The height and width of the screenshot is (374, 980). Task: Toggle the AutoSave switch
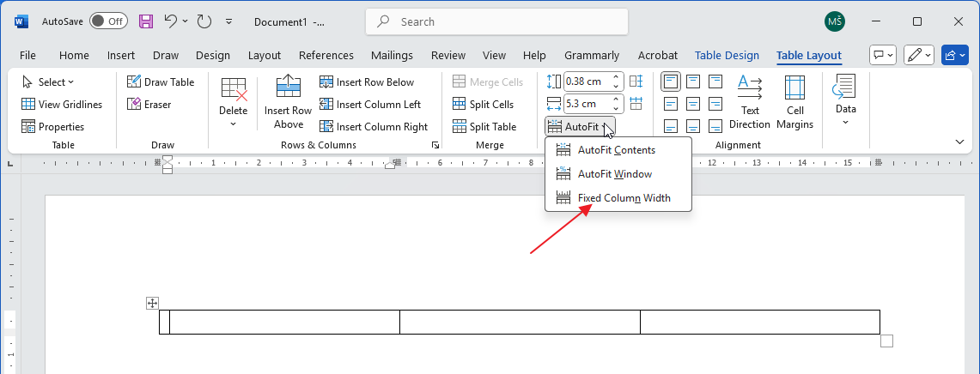click(x=108, y=21)
